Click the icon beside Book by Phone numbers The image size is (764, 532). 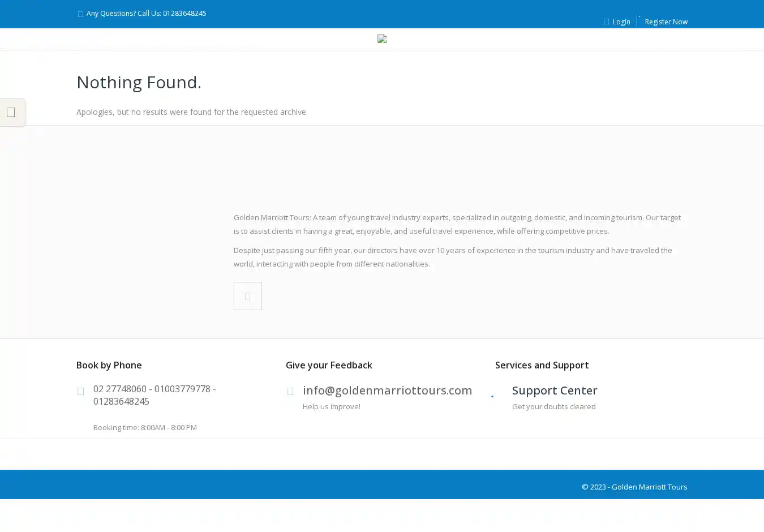pos(80,391)
